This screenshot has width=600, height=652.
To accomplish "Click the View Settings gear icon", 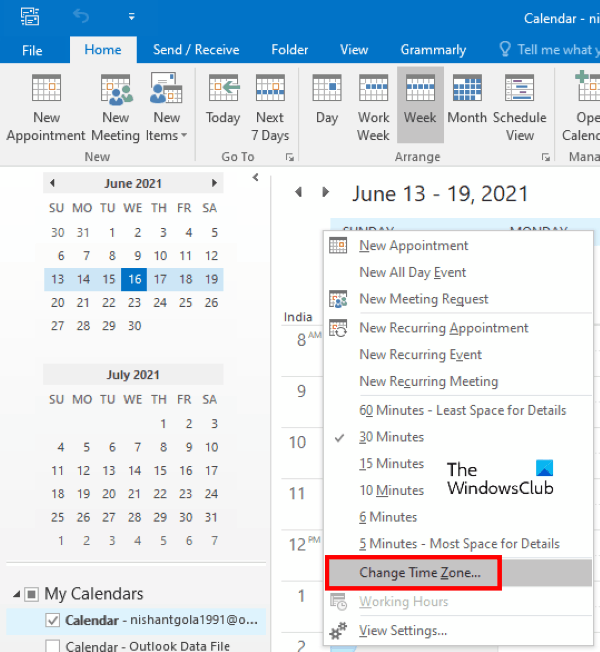I will pyautogui.click(x=338, y=631).
